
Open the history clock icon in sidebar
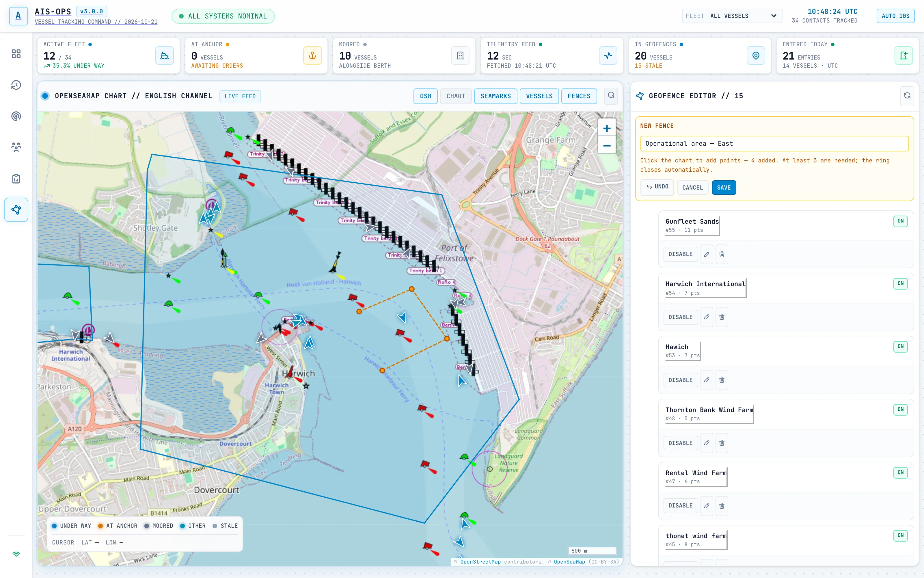pos(16,85)
